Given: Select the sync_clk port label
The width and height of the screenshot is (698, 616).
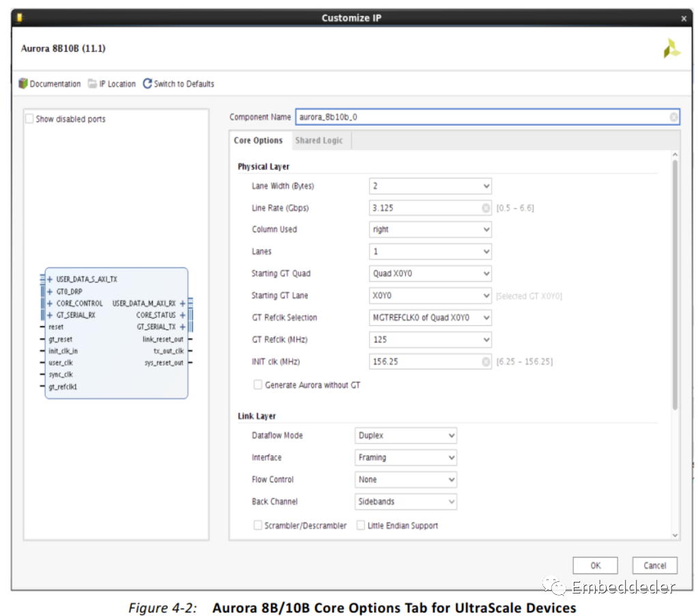Looking at the screenshot, I should coord(61,375).
